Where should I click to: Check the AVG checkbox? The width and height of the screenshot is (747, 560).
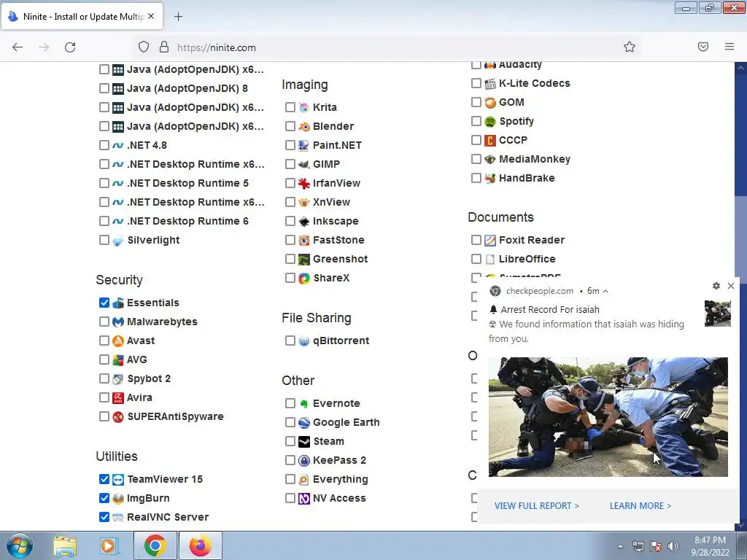click(x=104, y=359)
